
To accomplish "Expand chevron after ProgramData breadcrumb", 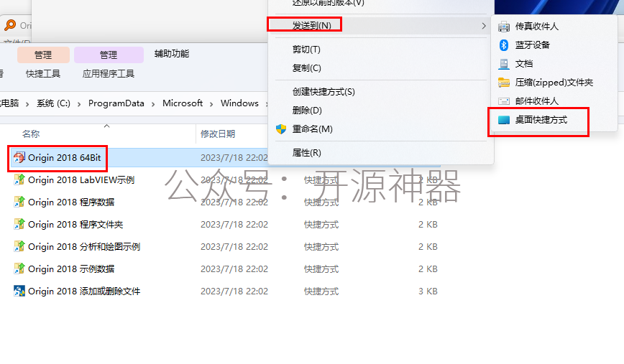I will pyautogui.click(x=153, y=104).
